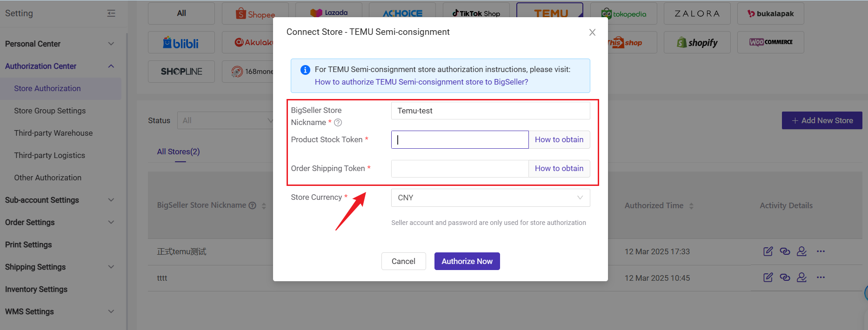Screen dimensions: 868x330
Task: Click the Authorize Now button
Action: point(467,261)
